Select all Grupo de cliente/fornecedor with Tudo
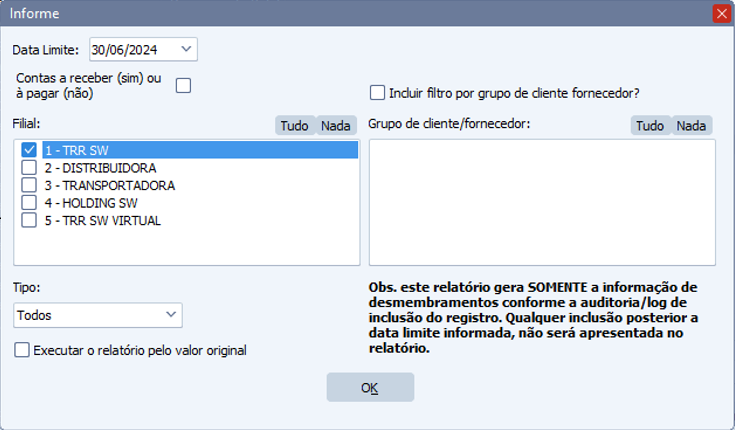 (650, 126)
